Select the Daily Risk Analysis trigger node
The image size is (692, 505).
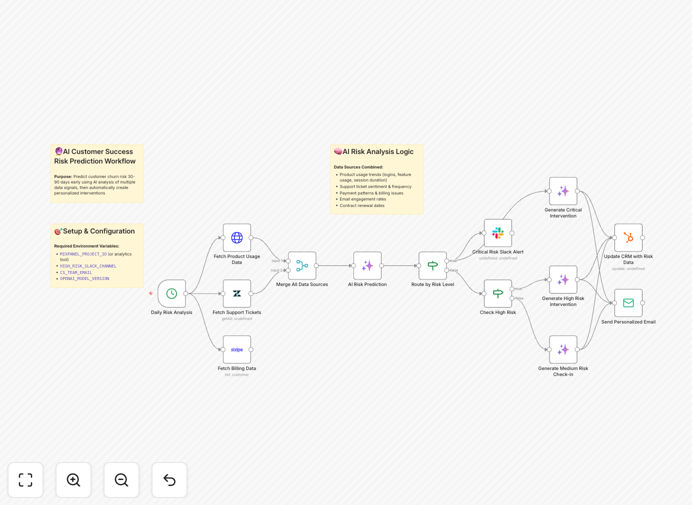pos(171,294)
